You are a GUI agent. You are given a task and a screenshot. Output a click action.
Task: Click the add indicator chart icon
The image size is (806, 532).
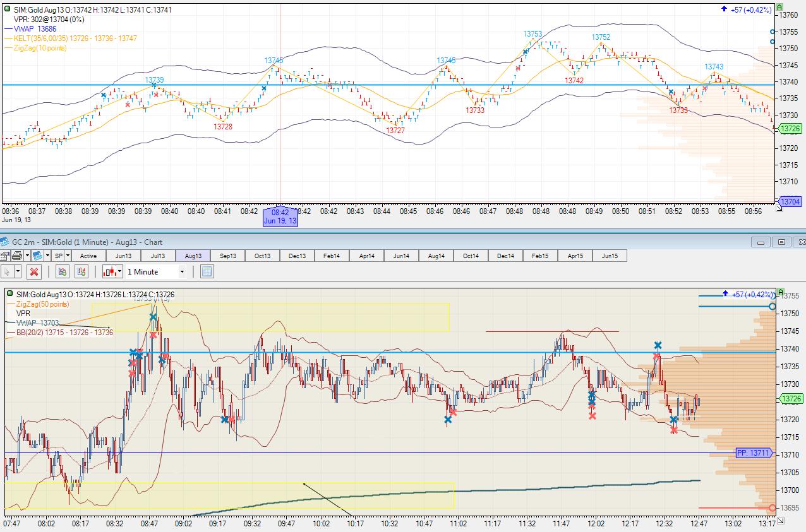tap(62, 271)
